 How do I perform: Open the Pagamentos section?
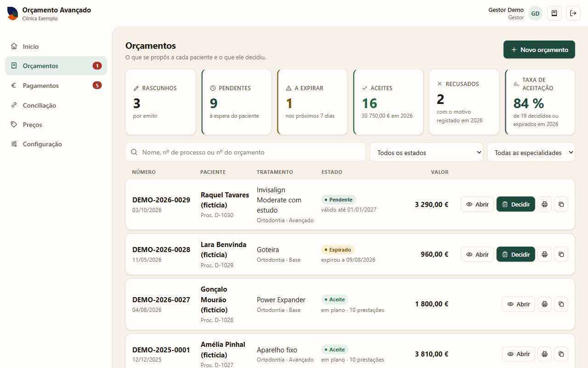[56, 86]
